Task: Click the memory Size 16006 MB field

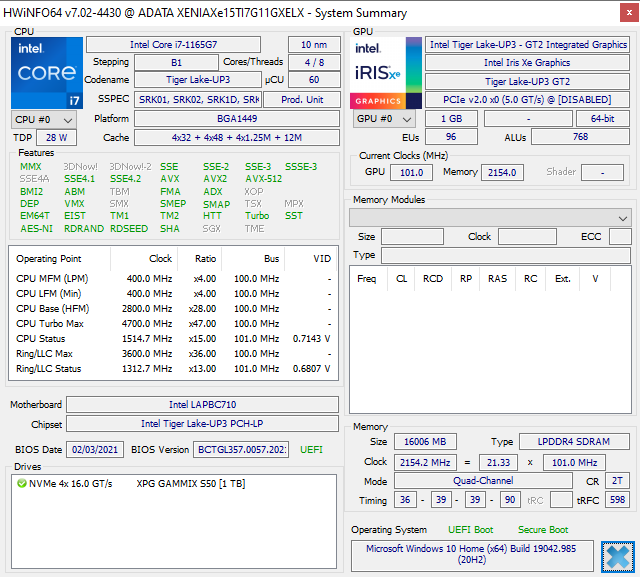Action: (x=425, y=442)
